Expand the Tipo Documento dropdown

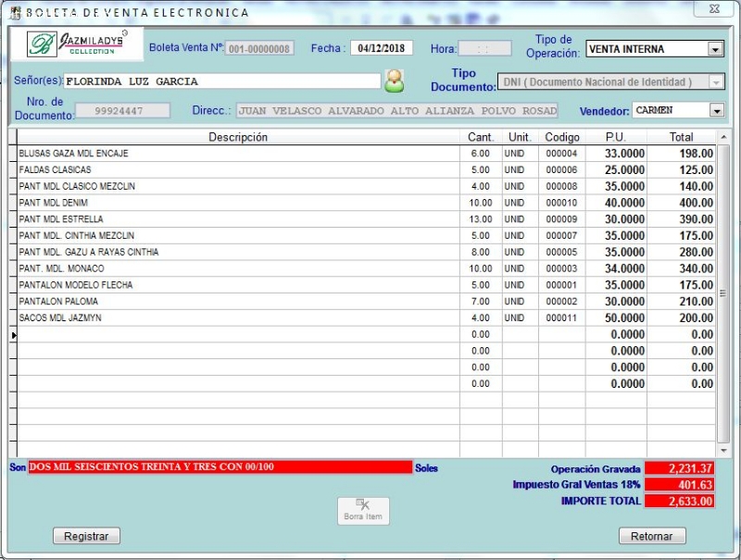pos(716,82)
